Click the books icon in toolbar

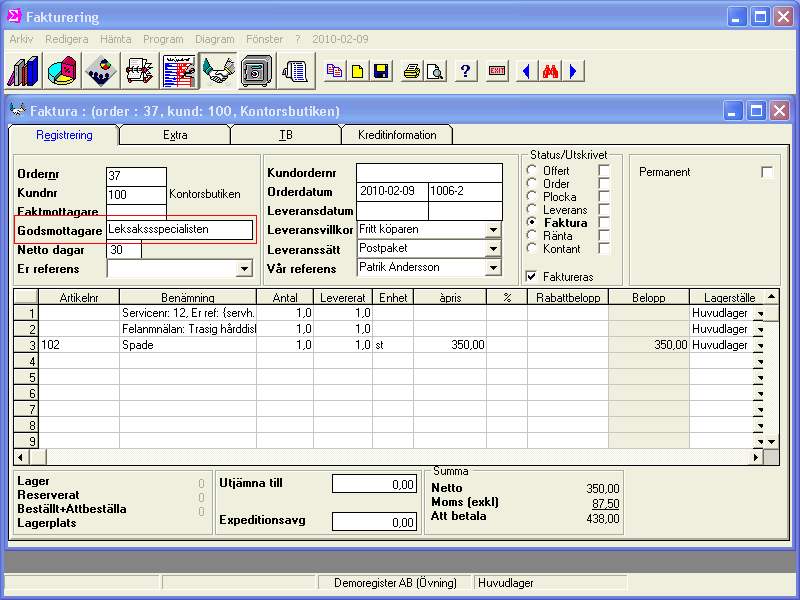coord(24,72)
